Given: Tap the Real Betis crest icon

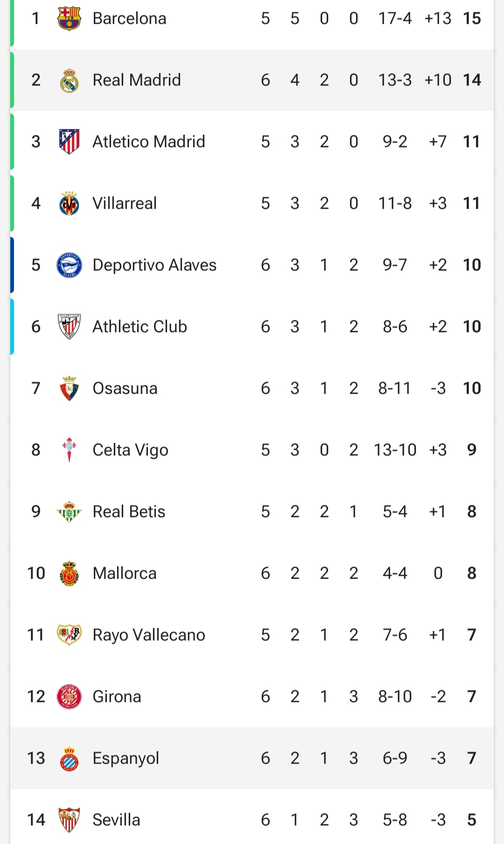Looking at the screenshot, I should [x=69, y=511].
